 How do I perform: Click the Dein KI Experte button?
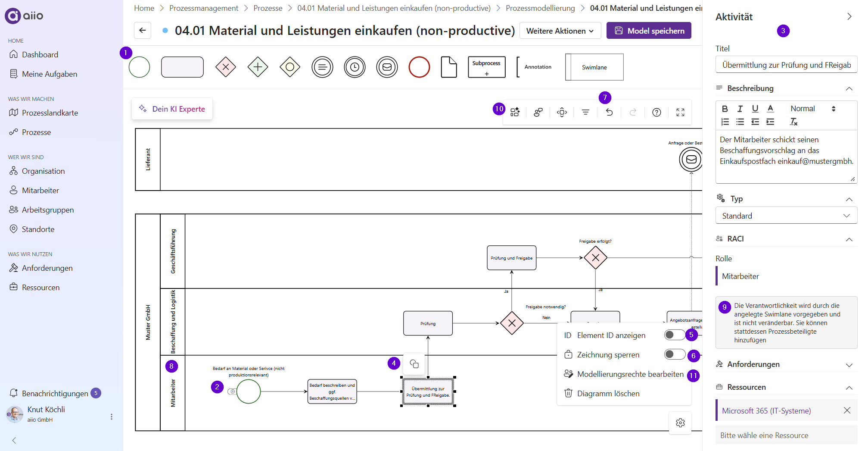click(x=172, y=109)
